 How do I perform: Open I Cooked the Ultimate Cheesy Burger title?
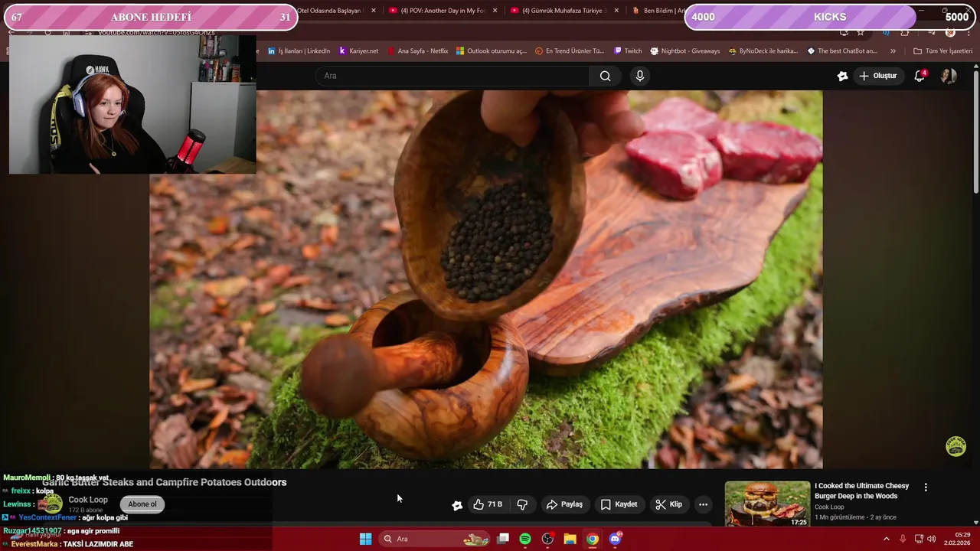(x=861, y=491)
